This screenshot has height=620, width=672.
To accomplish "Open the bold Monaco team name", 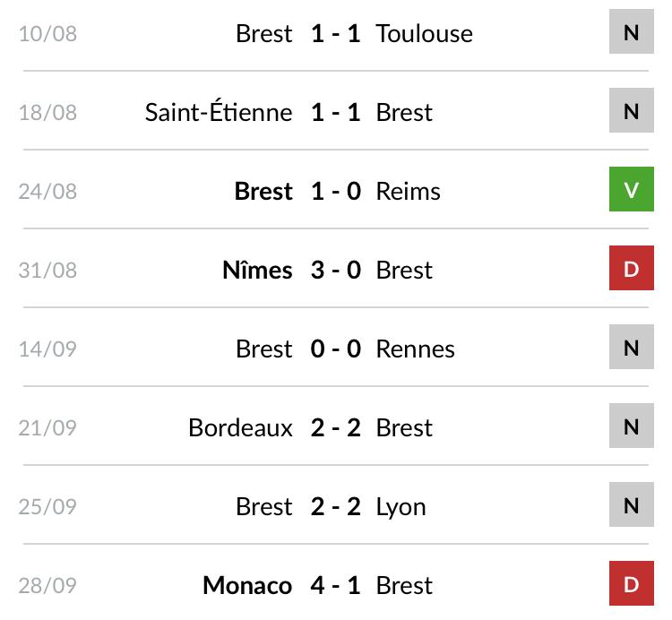I will 247,585.
